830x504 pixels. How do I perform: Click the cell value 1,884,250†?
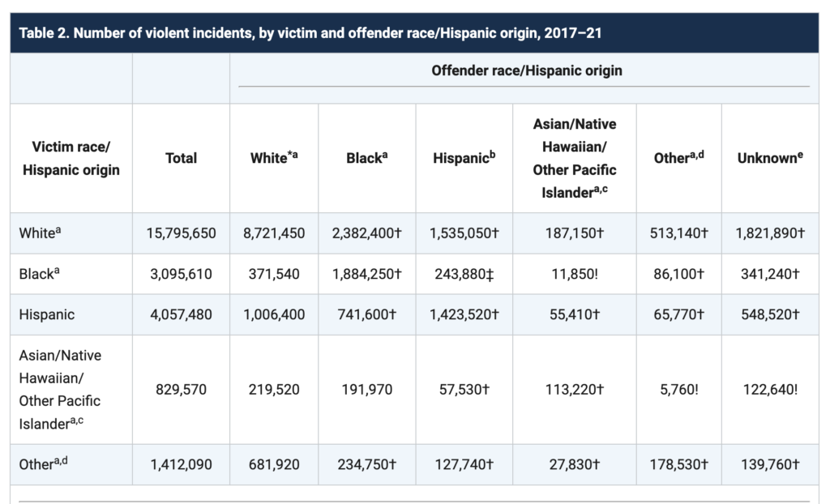pyautogui.click(x=367, y=274)
